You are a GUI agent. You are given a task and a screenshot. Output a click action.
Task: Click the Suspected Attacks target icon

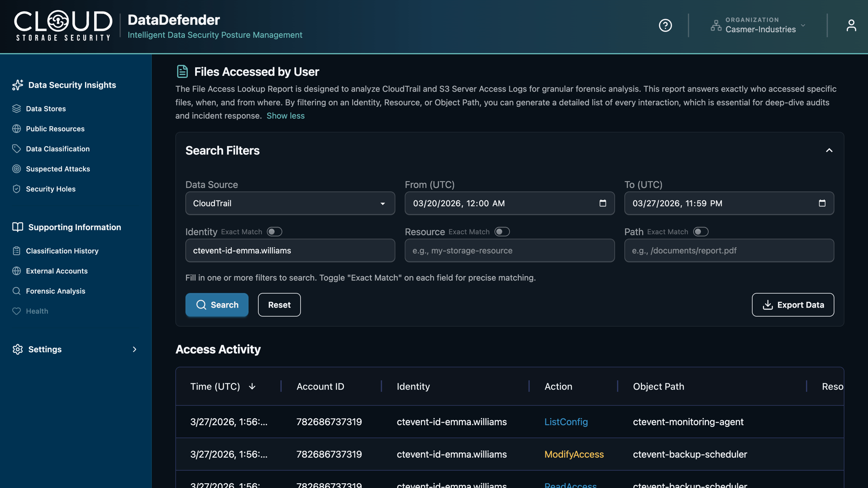[16, 169]
